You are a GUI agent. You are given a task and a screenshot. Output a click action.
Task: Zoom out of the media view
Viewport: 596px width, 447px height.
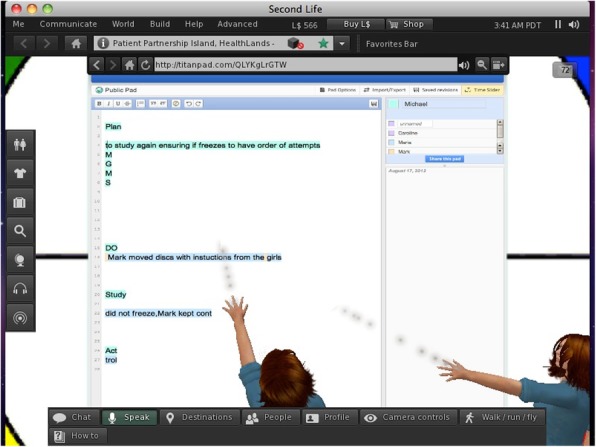coord(482,65)
